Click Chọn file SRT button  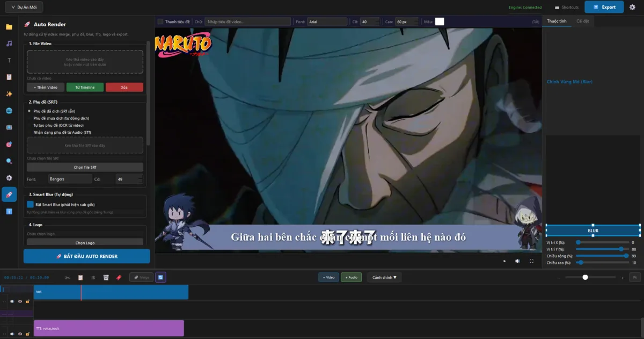pos(85,167)
